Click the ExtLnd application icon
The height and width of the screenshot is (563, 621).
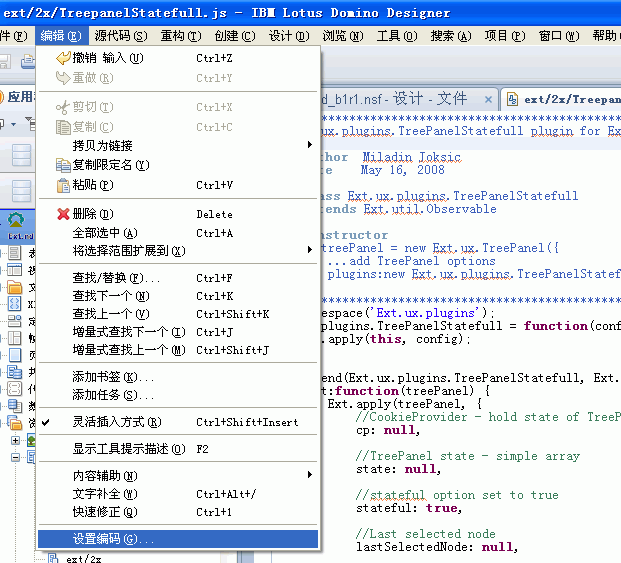coord(16,220)
